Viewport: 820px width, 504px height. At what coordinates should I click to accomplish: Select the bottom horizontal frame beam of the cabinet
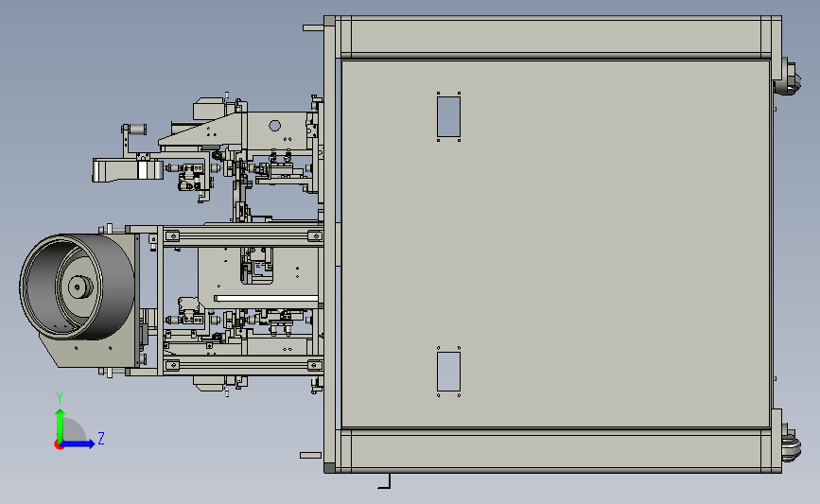pos(556,450)
